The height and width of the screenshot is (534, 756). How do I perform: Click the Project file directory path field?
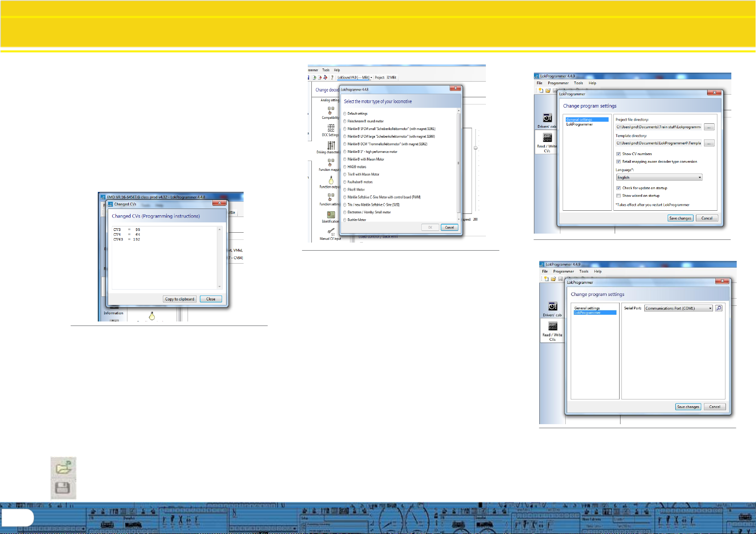659,127
